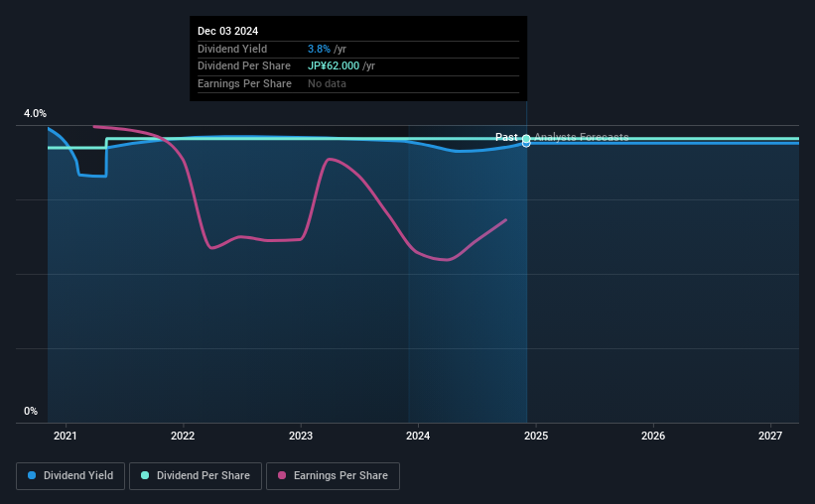The image size is (815, 504).
Task: Click the 2021 x-axis label
Action: (65, 436)
